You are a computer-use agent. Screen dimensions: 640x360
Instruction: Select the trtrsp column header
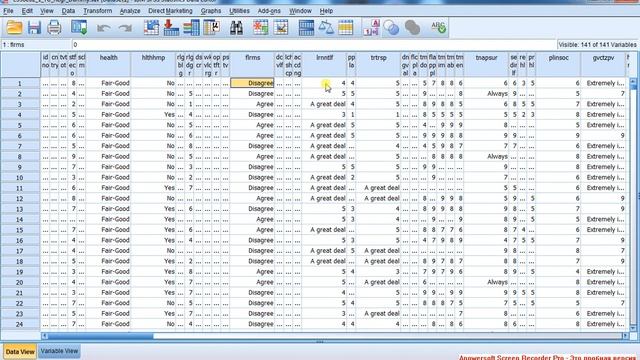point(378,64)
